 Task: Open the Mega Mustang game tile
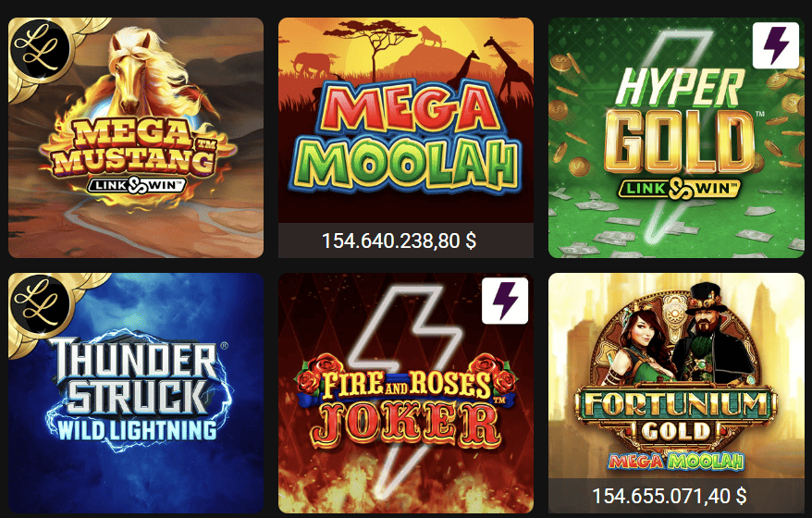pos(136,138)
